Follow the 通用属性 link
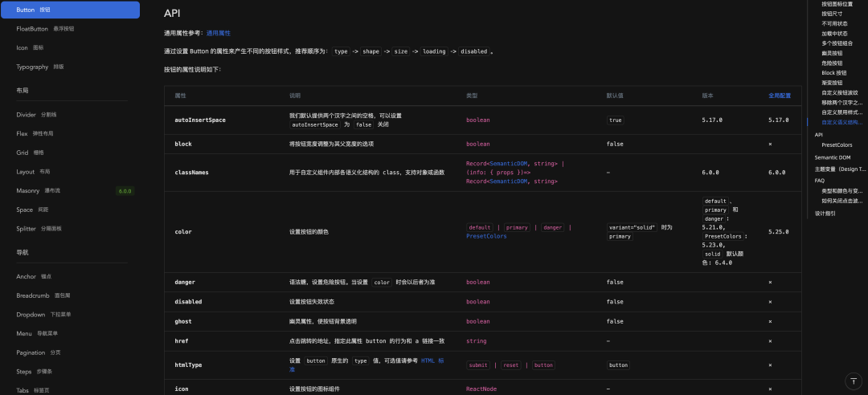868x395 pixels. click(219, 33)
